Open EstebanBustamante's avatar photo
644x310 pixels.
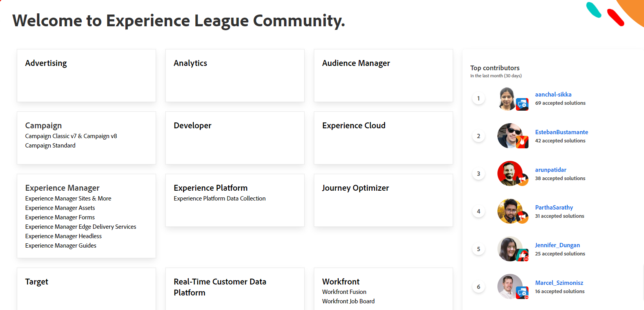(x=510, y=136)
